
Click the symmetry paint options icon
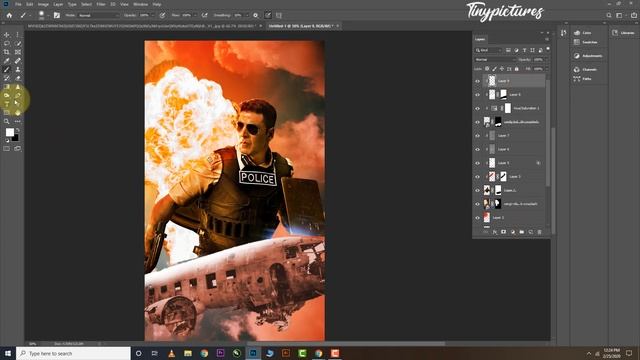(279, 16)
